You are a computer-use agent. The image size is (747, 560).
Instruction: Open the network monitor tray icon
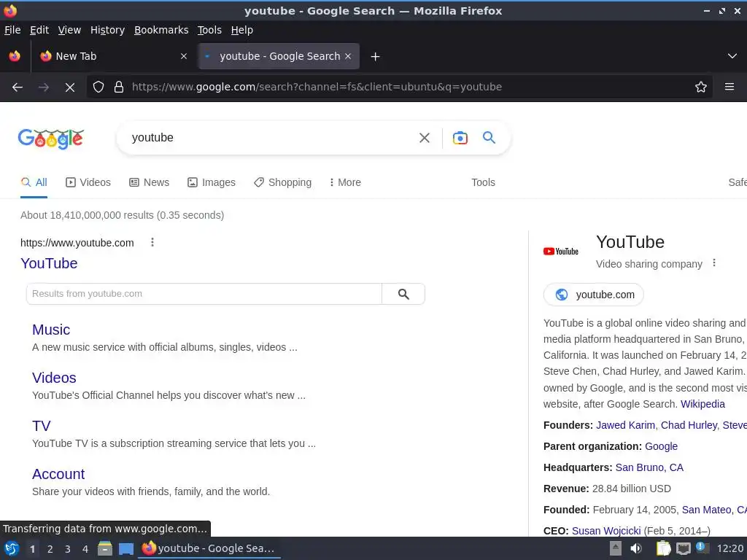point(683,549)
